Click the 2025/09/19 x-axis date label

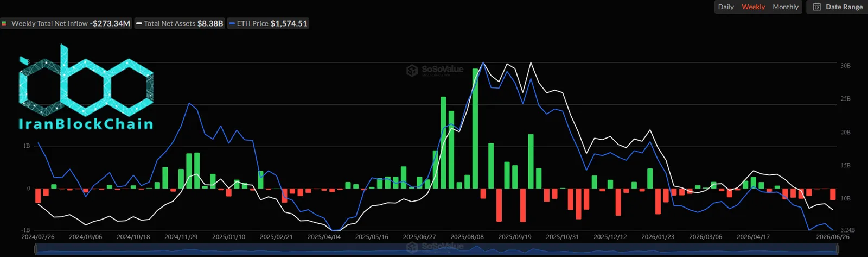click(515, 237)
